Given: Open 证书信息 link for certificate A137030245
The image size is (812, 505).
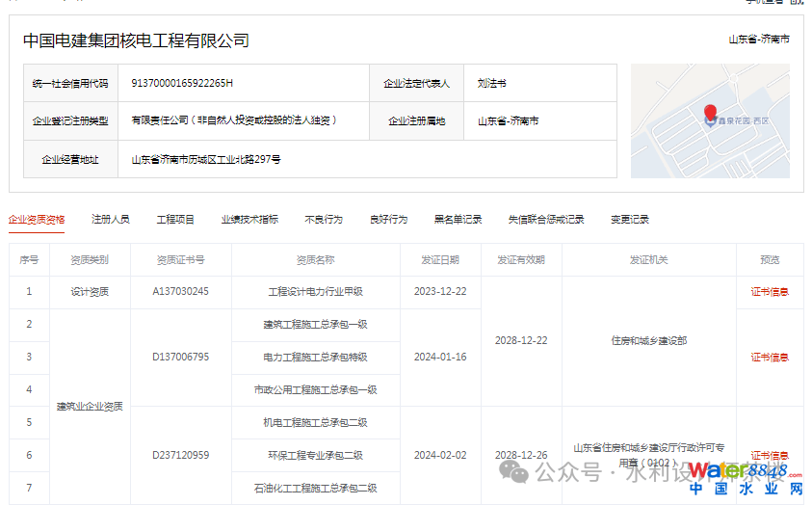Looking at the screenshot, I should pos(770,292).
